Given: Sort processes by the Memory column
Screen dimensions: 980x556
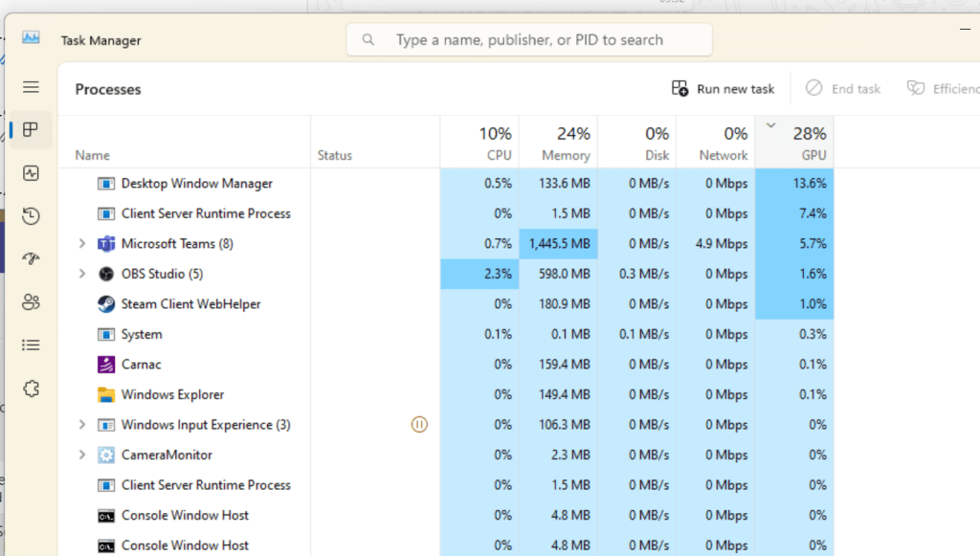Looking at the screenshot, I should click(x=558, y=143).
